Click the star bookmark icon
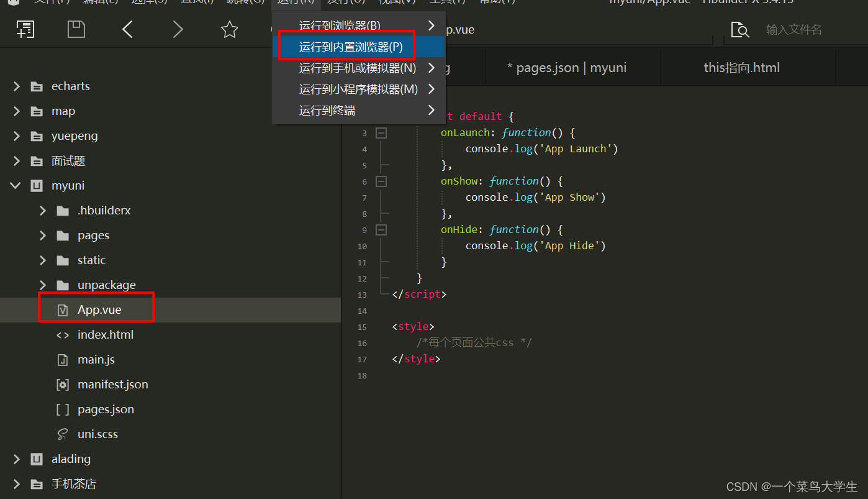868x499 pixels. click(230, 29)
